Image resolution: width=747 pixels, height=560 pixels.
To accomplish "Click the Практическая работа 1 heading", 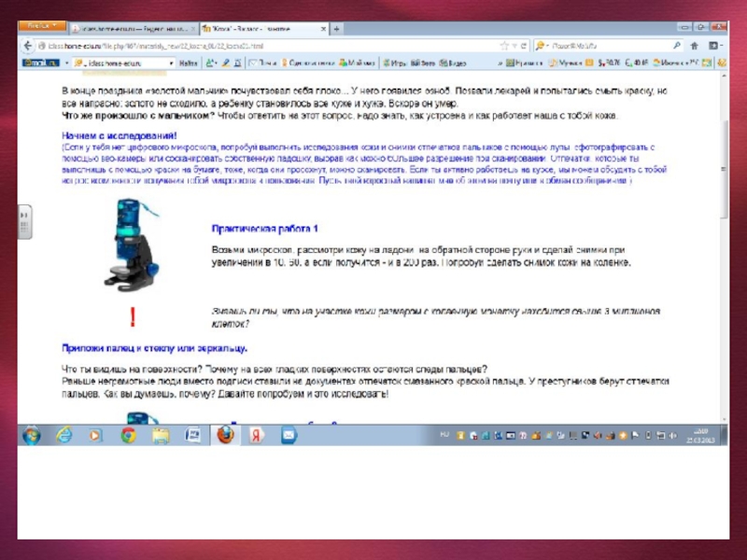I will click(265, 229).
